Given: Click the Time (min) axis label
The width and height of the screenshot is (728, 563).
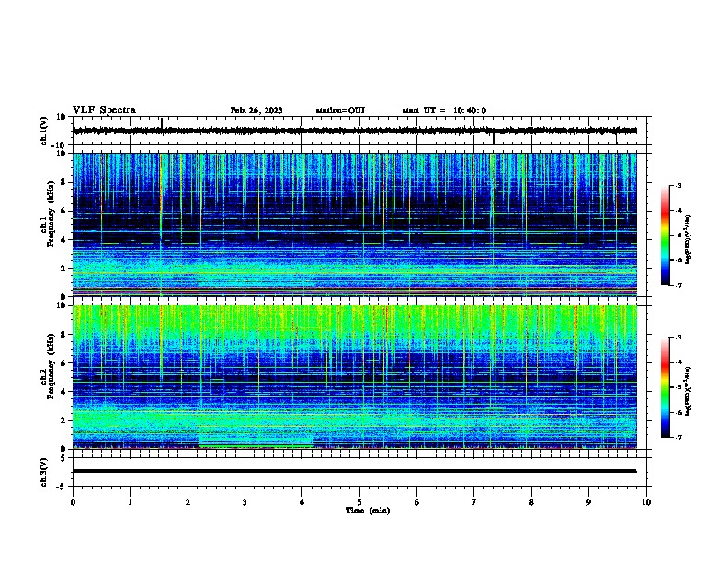Looking at the screenshot, I should tap(368, 511).
